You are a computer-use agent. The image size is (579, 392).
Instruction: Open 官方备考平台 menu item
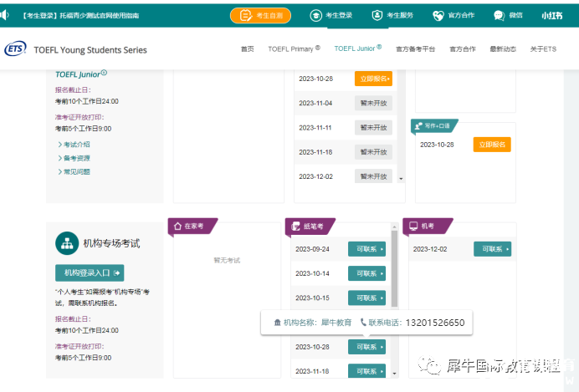(x=415, y=49)
